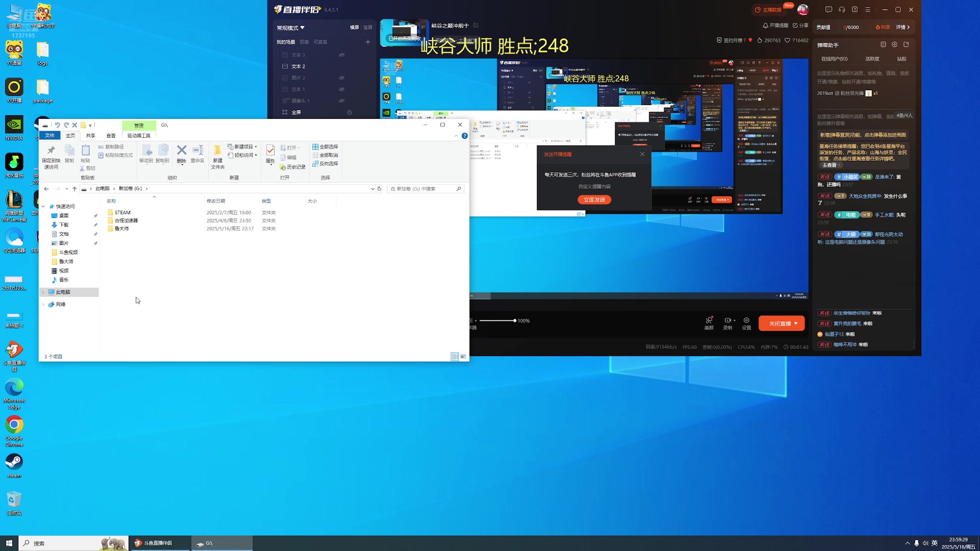Open 常规模式 mode dropdown
The image size is (980, 551).
pyautogui.click(x=290, y=28)
